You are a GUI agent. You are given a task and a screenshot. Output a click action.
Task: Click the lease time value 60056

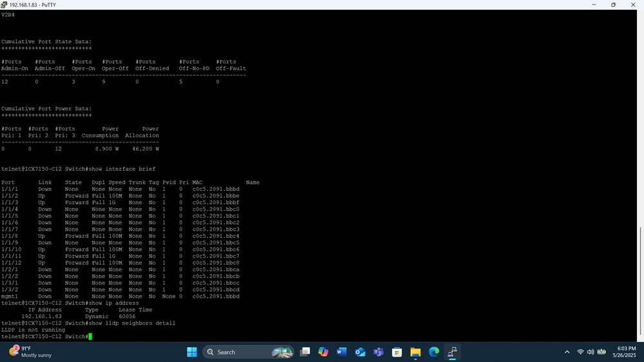coord(127,316)
